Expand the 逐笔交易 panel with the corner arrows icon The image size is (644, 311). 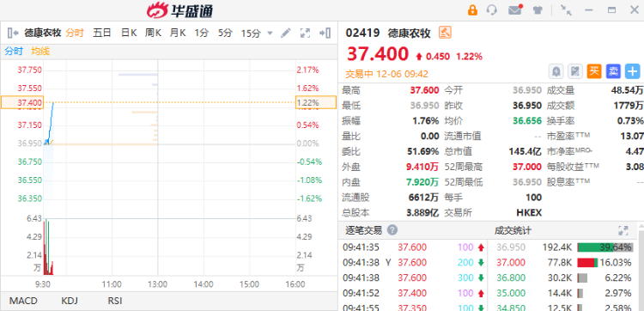tap(623, 230)
